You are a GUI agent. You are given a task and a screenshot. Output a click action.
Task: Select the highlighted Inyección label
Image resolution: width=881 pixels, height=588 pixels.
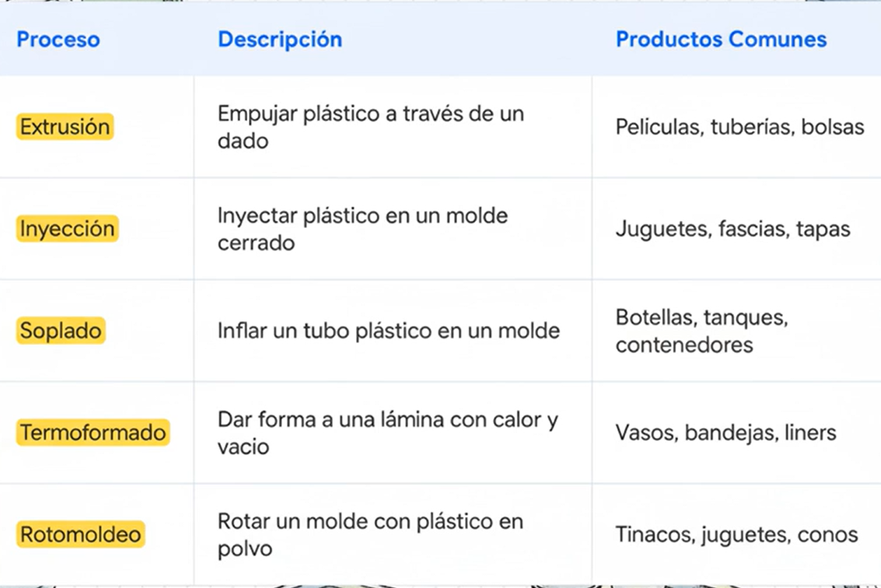pos(68,229)
